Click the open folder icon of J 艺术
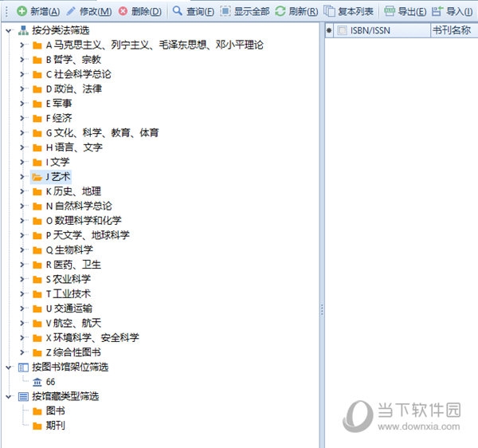 tap(37, 177)
